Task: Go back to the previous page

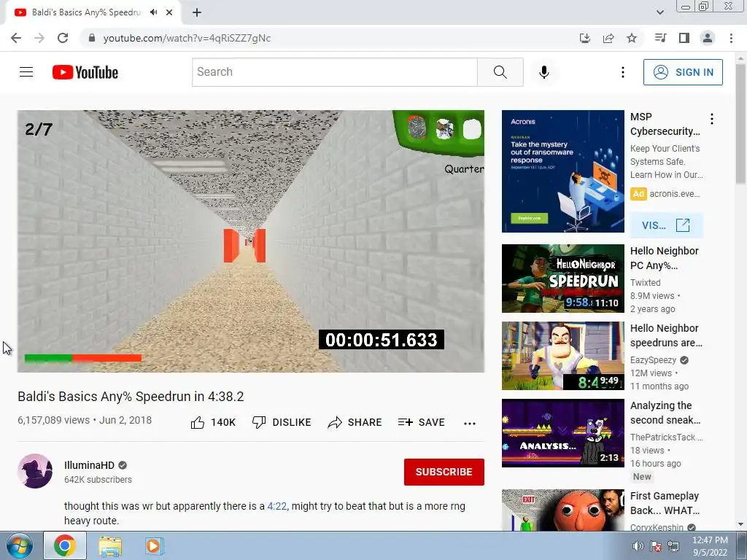Action: (x=16, y=38)
